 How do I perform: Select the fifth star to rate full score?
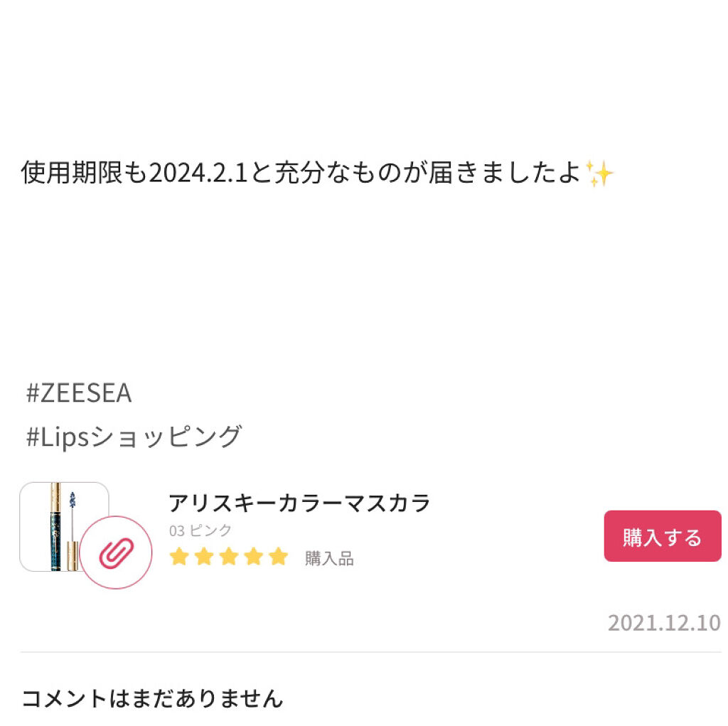(x=276, y=557)
